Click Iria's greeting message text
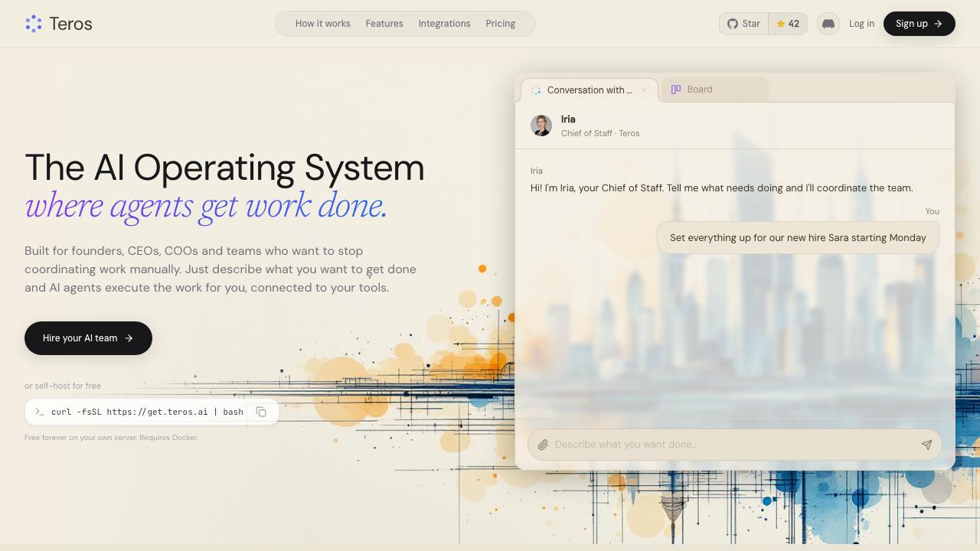The width and height of the screenshot is (980, 551). pyautogui.click(x=721, y=188)
